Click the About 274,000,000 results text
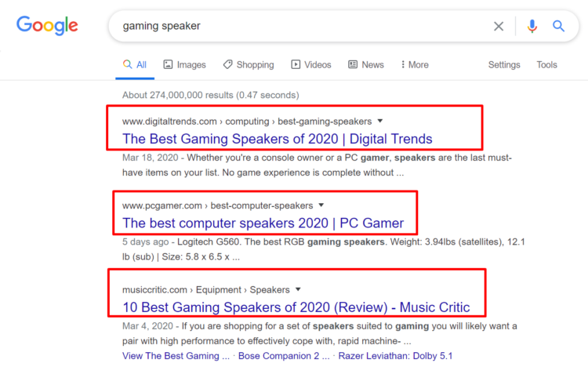The height and width of the screenshot is (374, 588). click(210, 95)
